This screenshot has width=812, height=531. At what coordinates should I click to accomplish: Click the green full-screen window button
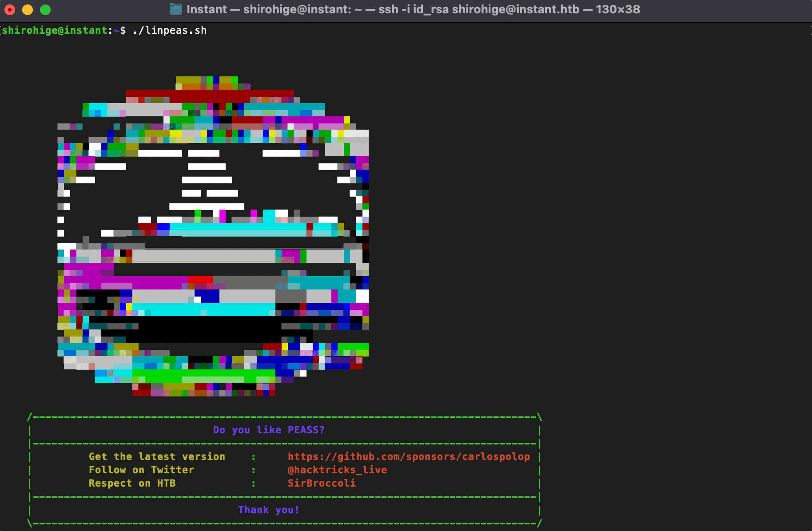[45, 9]
